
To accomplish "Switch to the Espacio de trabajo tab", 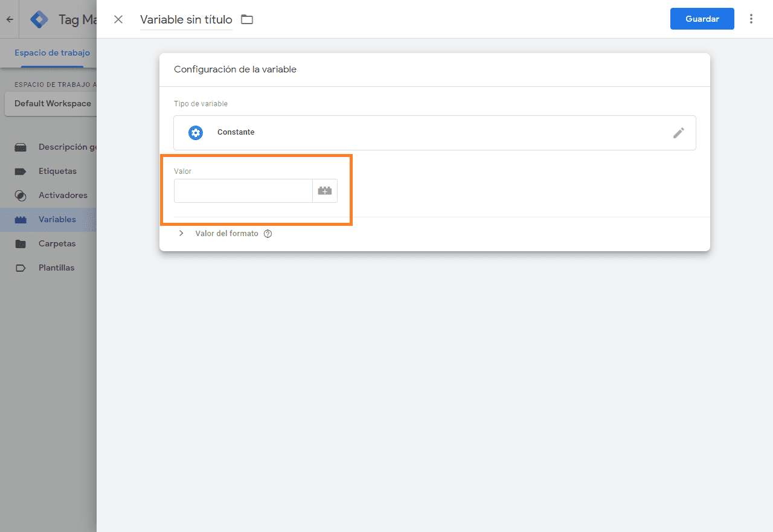I will point(52,53).
